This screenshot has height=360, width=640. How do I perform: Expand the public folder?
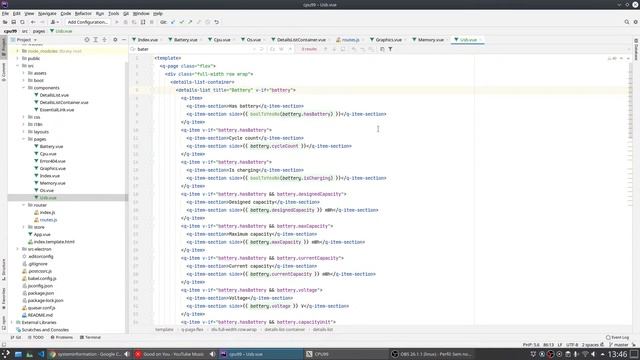click(18, 58)
